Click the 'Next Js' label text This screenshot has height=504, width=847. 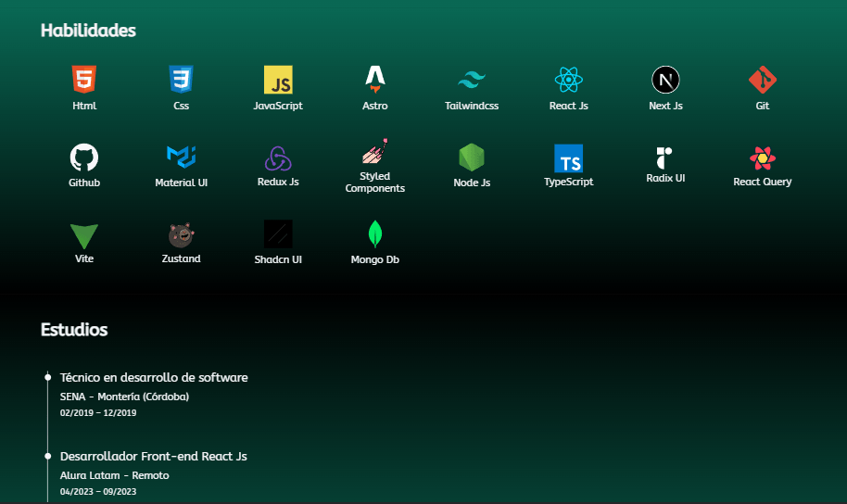pyautogui.click(x=665, y=106)
